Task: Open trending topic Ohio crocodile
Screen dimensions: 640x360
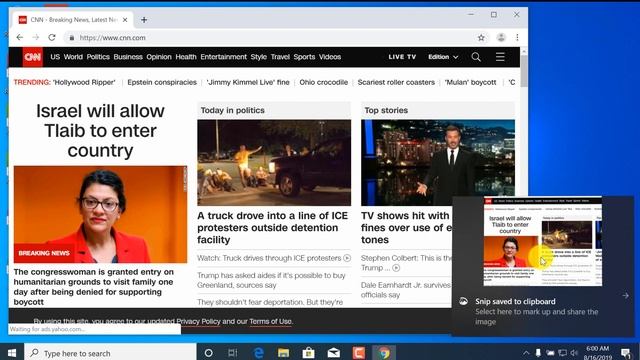Action: (x=324, y=82)
